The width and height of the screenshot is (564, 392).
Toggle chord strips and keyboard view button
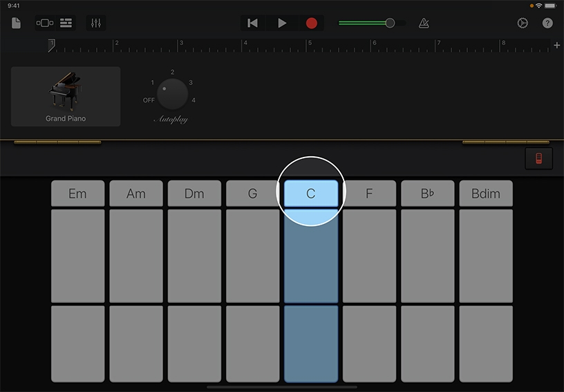coord(538,158)
